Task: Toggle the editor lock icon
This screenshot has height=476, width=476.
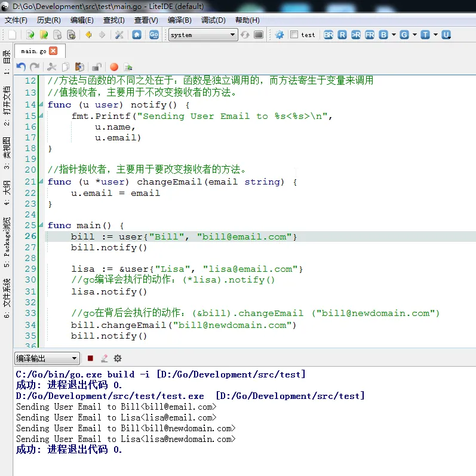Action: [96, 67]
